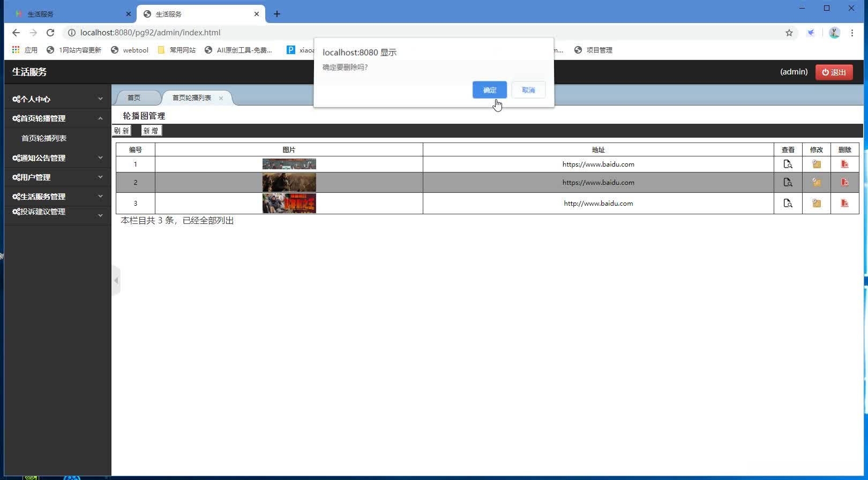Expand the 个人中心 sidebar menu

(x=57, y=99)
